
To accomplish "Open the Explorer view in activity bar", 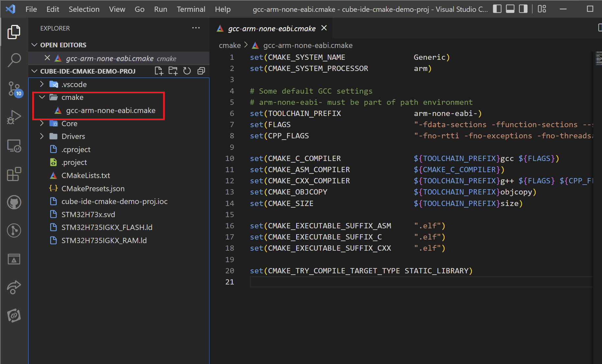I will pyautogui.click(x=14, y=32).
